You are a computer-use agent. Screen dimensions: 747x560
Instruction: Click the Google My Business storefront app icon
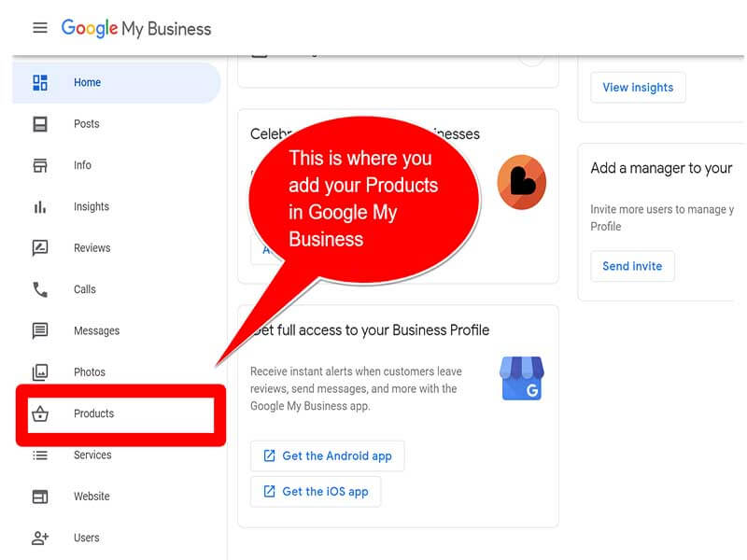(522, 378)
